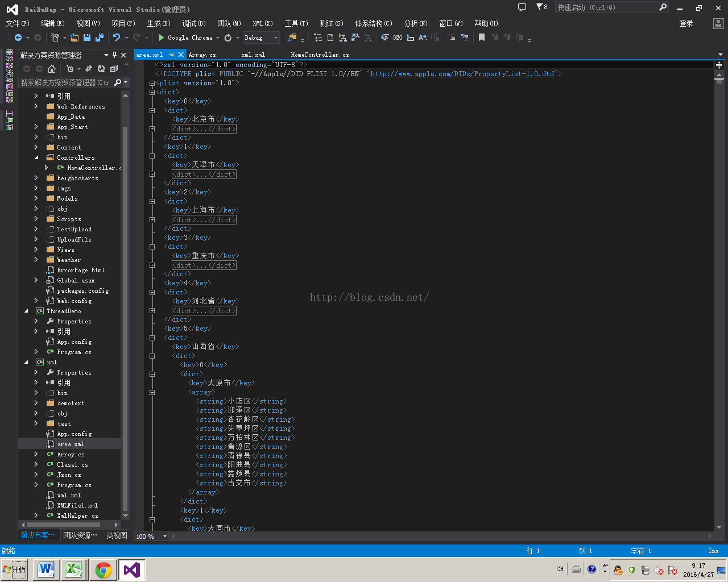Expand collapsed dict under 重庆市

click(x=152, y=265)
